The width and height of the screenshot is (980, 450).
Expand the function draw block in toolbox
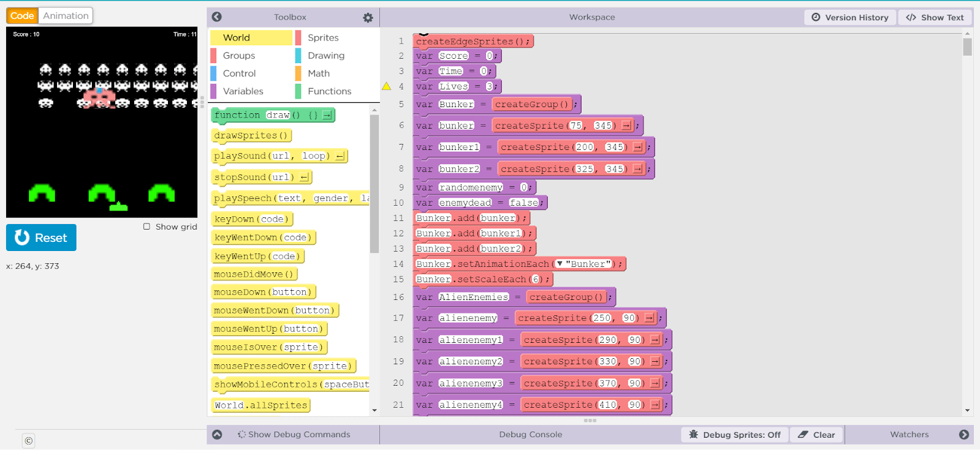pyautogui.click(x=327, y=115)
